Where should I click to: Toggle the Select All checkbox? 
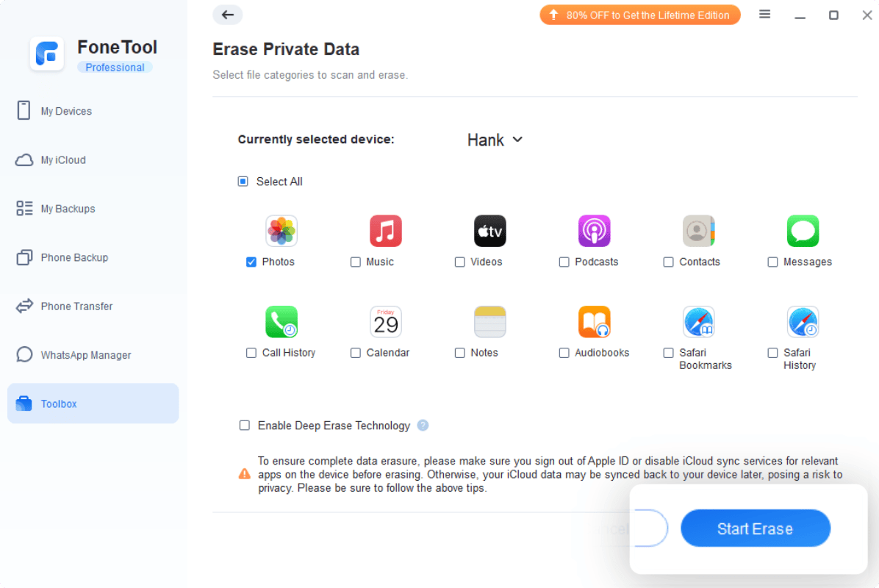[x=243, y=182]
